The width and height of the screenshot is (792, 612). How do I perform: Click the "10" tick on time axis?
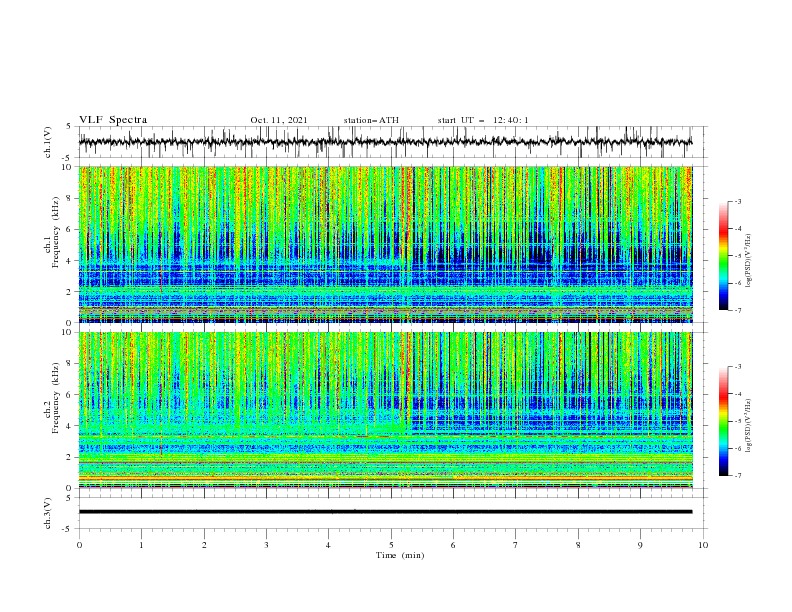(x=703, y=545)
